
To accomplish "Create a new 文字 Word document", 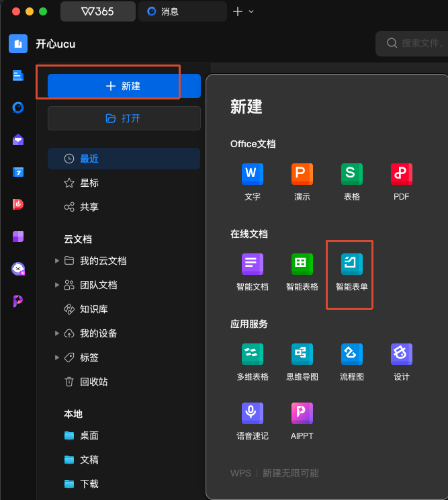I will tap(253, 181).
